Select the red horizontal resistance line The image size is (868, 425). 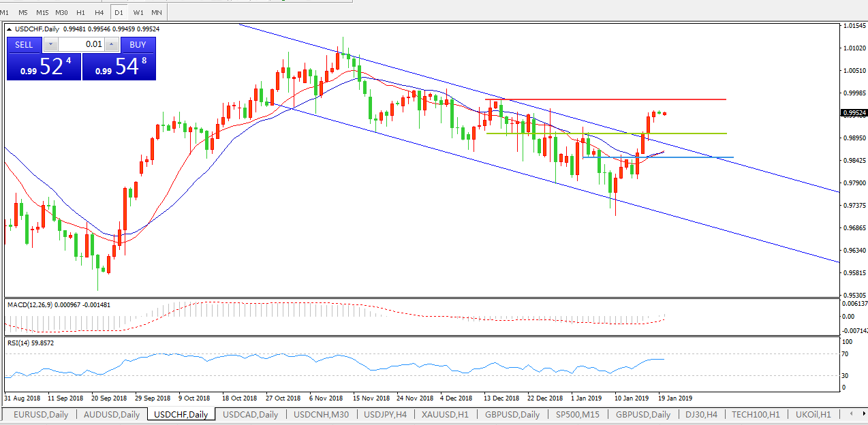(x=613, y=99)
